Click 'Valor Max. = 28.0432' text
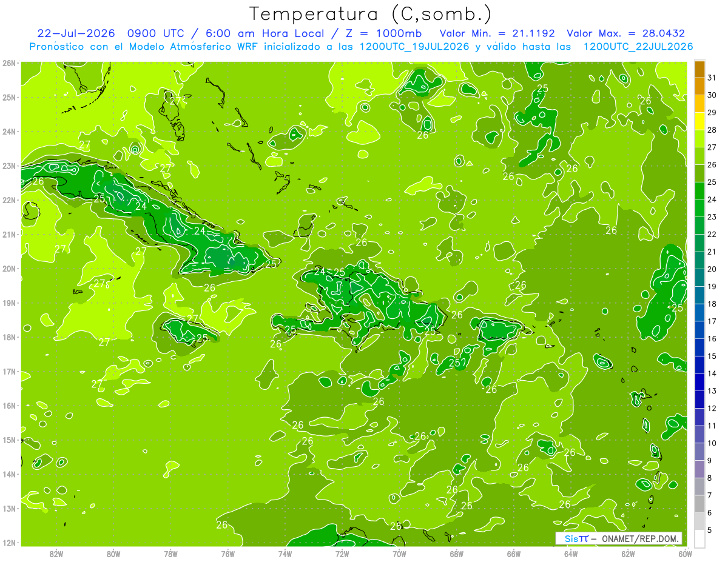 625,33
